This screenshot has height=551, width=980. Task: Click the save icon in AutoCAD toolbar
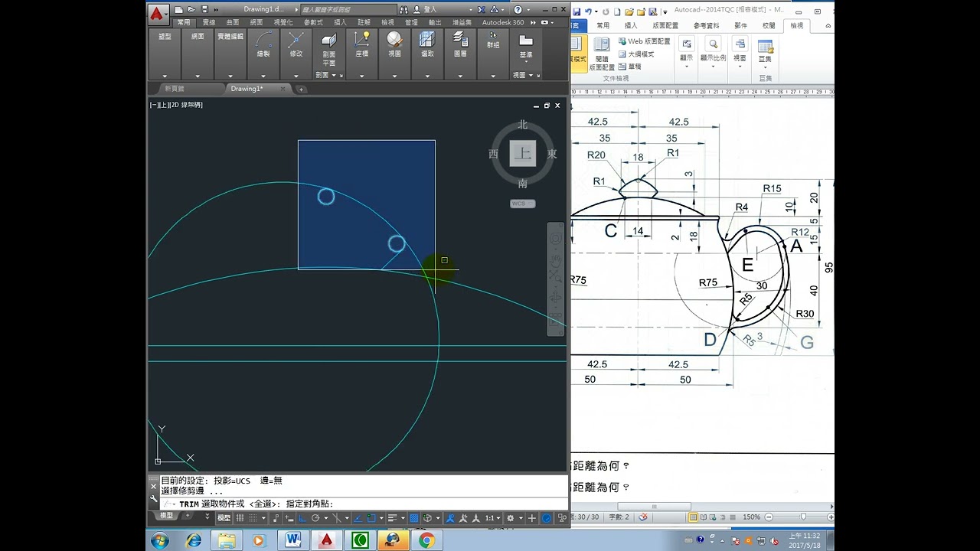203,10
